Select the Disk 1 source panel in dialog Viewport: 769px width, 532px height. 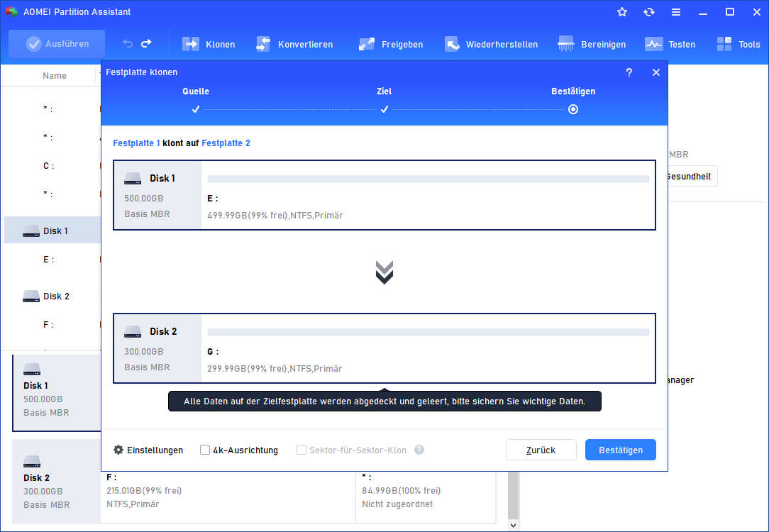[384, 195]
